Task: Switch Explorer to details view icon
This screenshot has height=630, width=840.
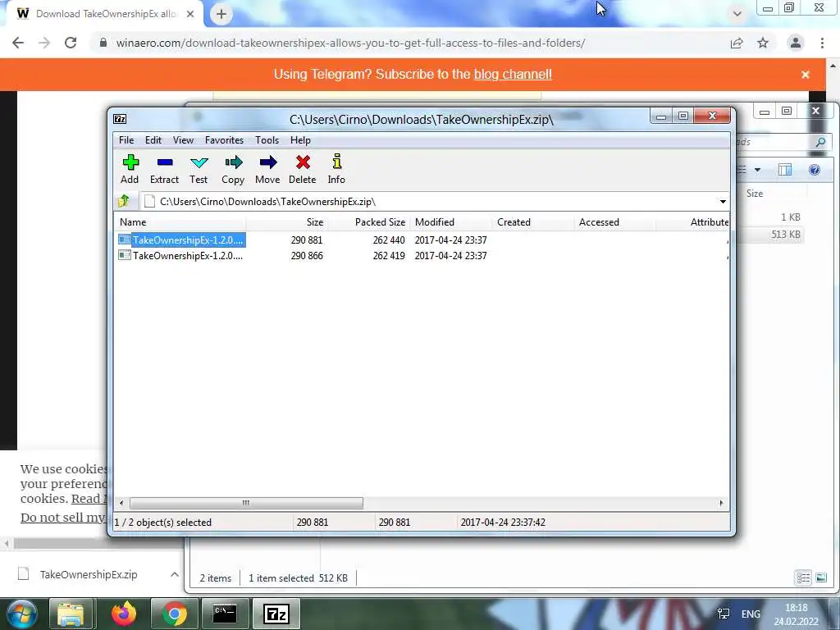Action: (x=803, y=577)
